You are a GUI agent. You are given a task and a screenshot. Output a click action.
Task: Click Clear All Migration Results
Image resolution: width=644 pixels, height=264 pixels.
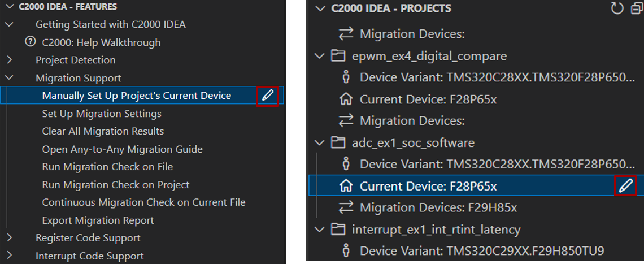click(103, 131)
